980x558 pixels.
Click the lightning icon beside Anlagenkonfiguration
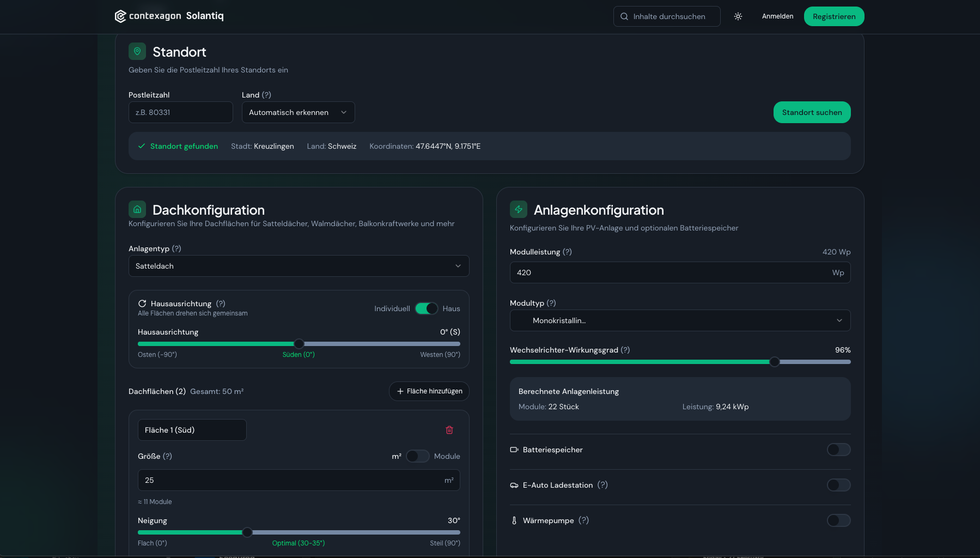[x=518, y=209]
